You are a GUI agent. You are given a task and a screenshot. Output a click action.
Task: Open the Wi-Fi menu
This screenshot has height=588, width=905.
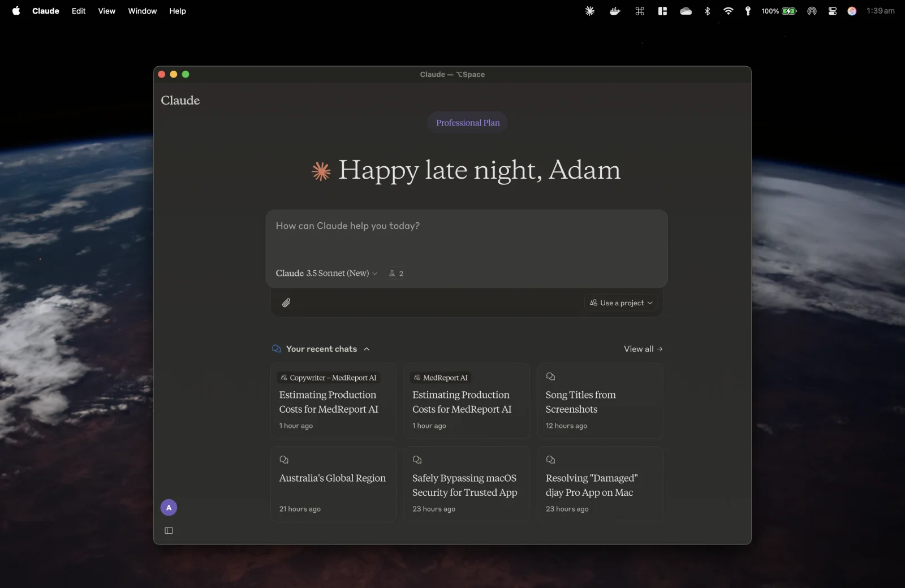729,11
